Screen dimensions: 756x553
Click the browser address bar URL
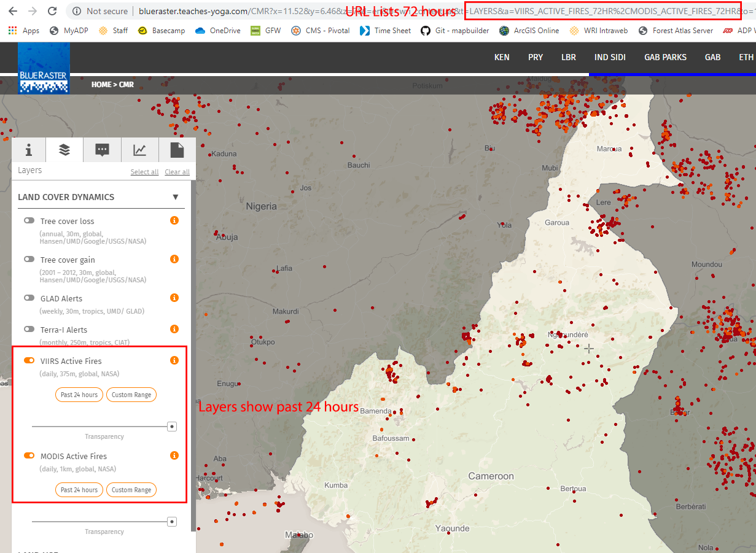pyautogui.click(x=246, y=11)
